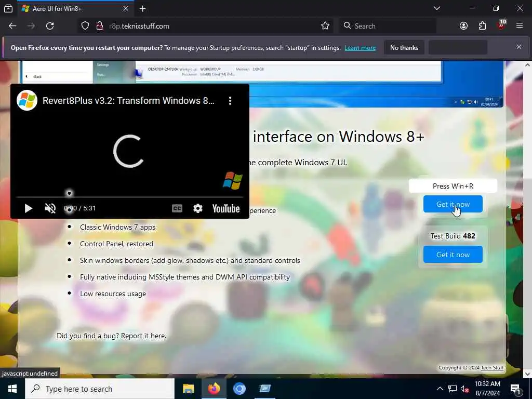
Task: Show hidden system tray icons
Action: click(440, 389)
